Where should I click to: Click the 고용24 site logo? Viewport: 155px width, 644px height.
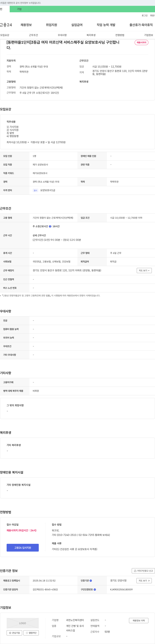pyautogui.click(x=6, y=25)
